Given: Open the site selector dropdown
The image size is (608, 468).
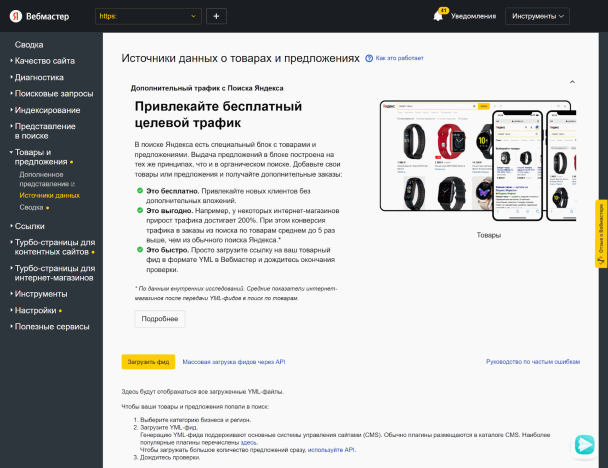Looking at the screenshot, I should 148,16.
